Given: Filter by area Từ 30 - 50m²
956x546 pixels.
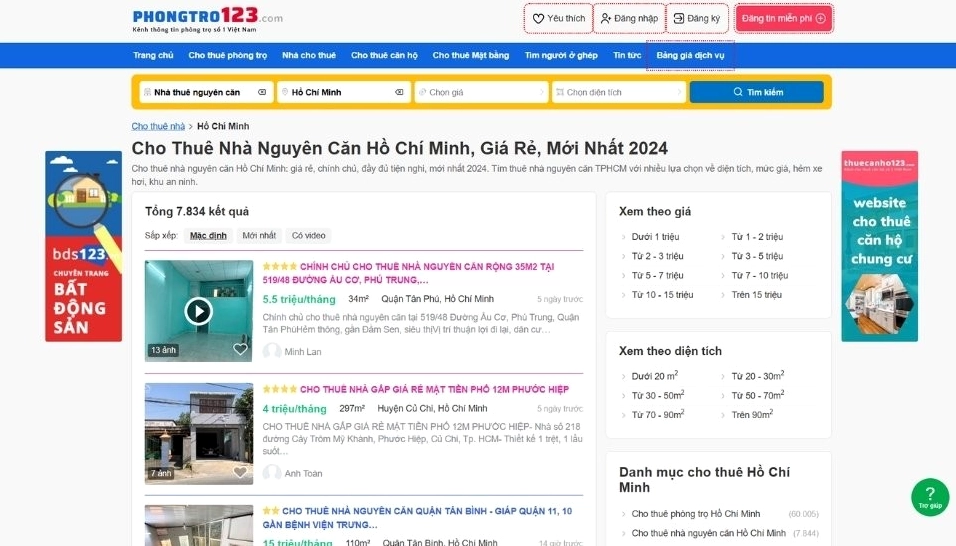Looking at the screenshot, I should pyautogui.click(x=658, y=395).
